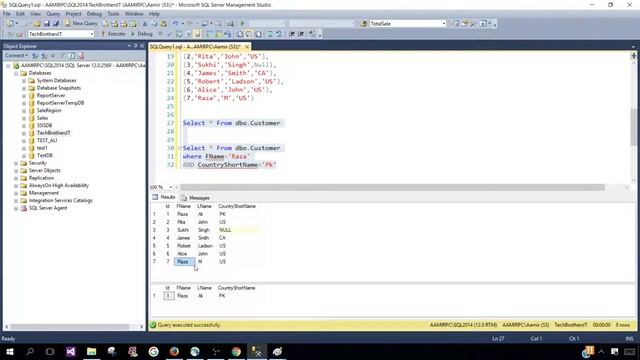Click the Database Engine Query icon
The width and height of the screenshot is (640, 360).
click(106, 24)
